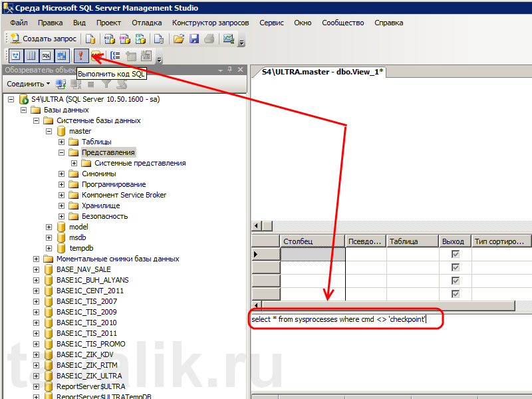Screen dimensions: 532x399
Task: Click the stop square icon in Object Explorer
Action: click(91, 84)
